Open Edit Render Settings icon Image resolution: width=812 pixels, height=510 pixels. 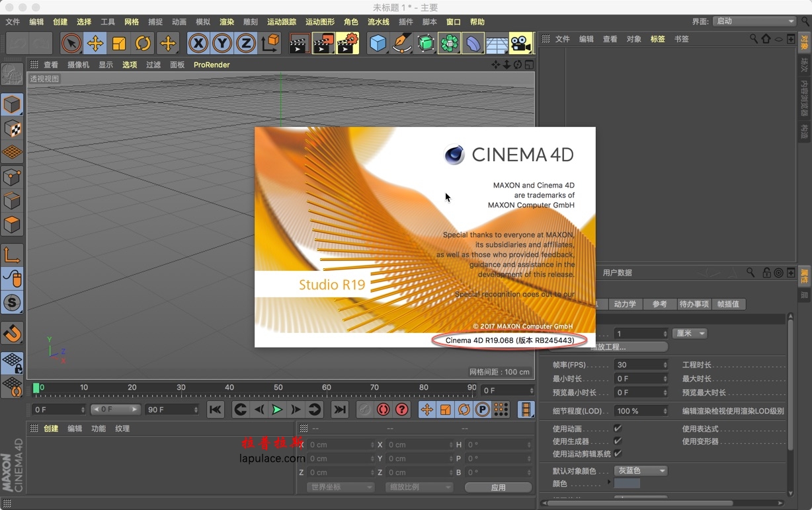[x=347, y=44]
